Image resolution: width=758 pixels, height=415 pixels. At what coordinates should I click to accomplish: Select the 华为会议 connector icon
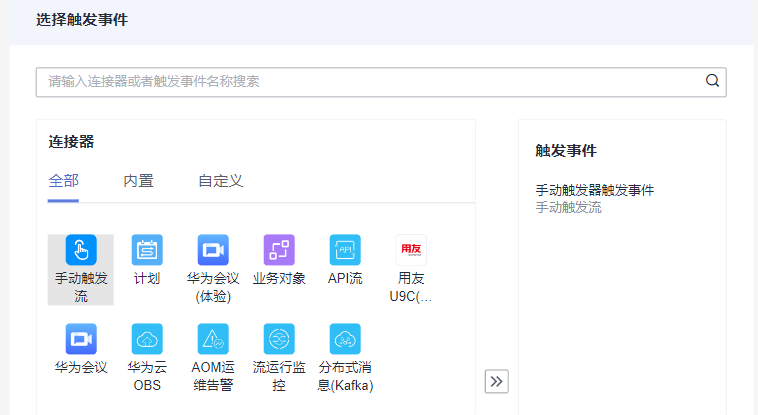click(81, 339)
